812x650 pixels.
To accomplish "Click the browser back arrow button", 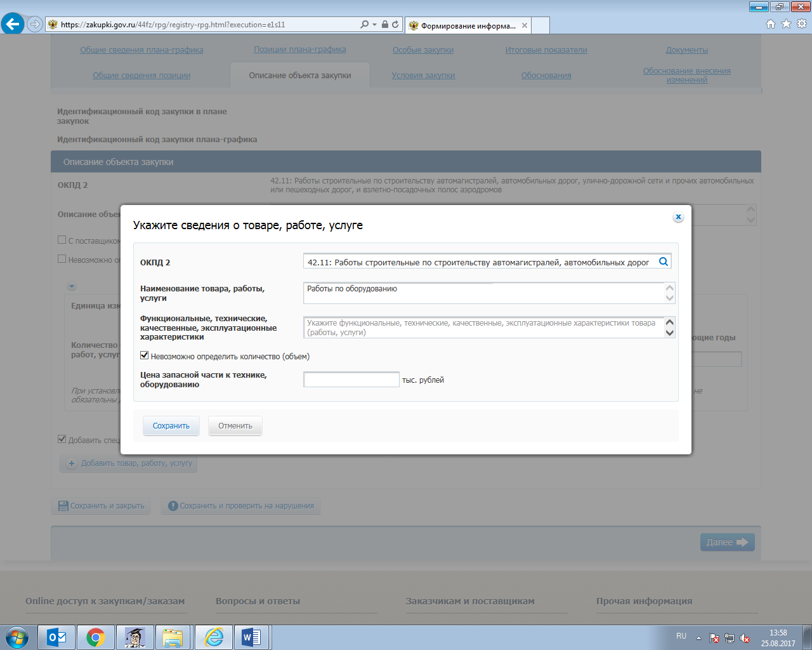I will tap(13, 24).
